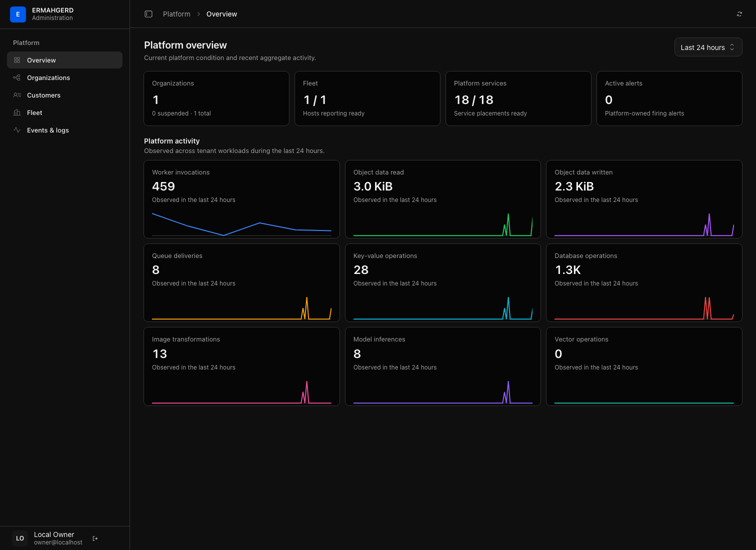Toggle the sidebar panel icon
The height and width of the screenshot is (550, 756).
click(x=148, y=14)
